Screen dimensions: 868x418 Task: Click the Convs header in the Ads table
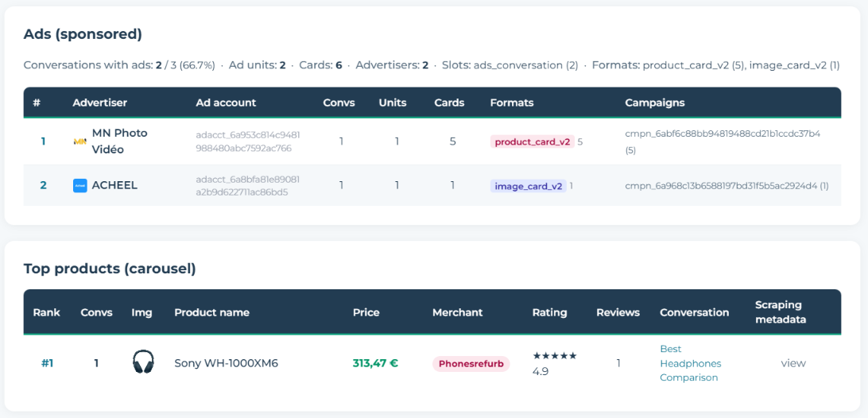point(339,103)
